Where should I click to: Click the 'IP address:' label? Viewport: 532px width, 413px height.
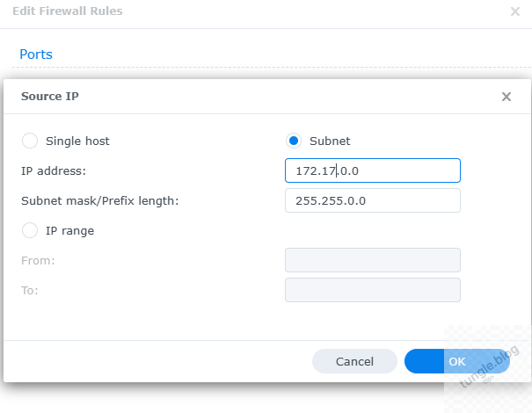coord(54,170)
